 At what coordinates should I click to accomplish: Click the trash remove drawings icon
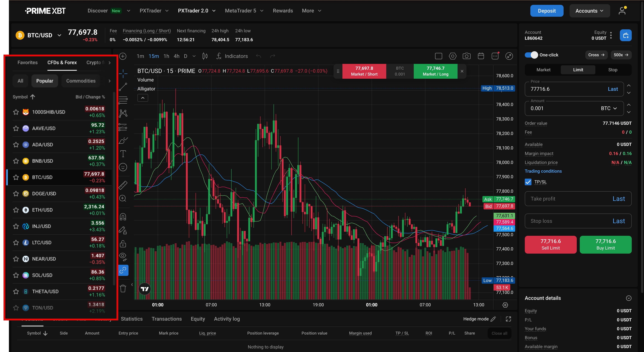point(123,288)
